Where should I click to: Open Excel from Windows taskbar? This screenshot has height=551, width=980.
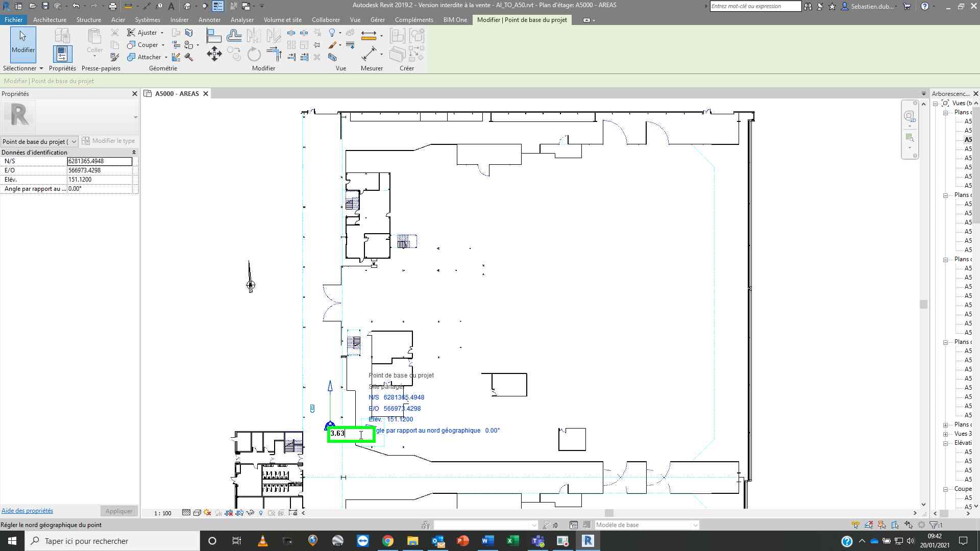click(x=512, y=541)
